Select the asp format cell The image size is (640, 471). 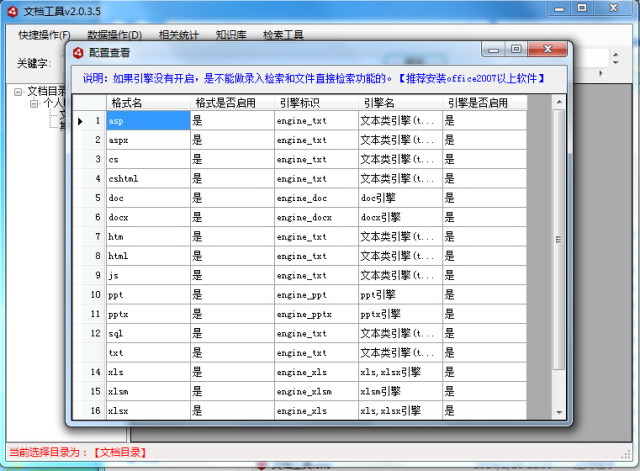point(148,121)
